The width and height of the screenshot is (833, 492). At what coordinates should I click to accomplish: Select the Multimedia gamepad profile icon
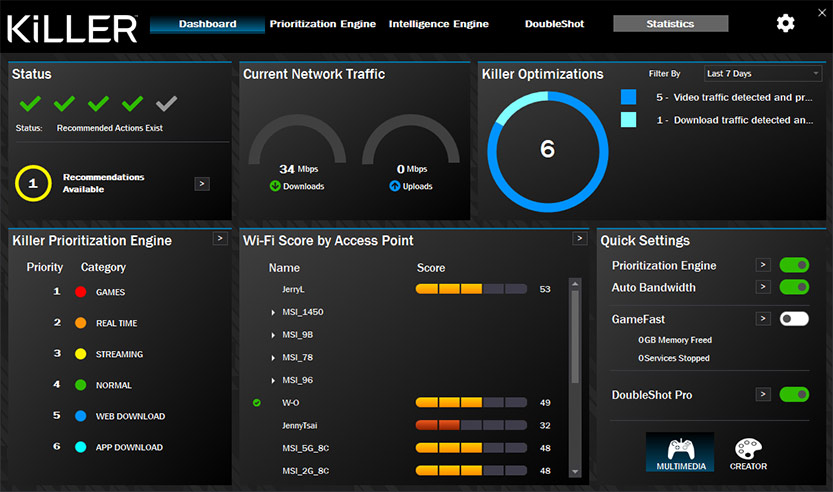point(680,452)
